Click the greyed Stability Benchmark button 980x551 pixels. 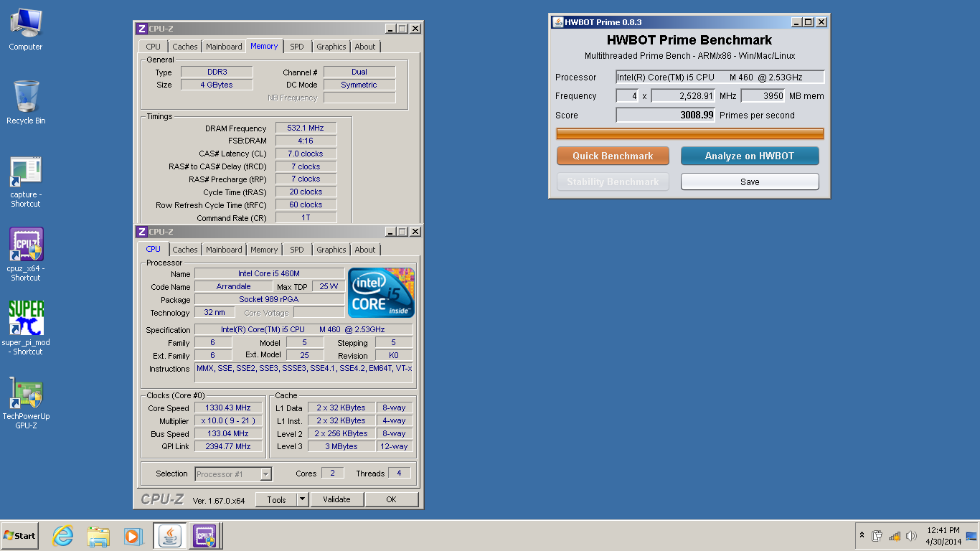[x=613, y=182]
